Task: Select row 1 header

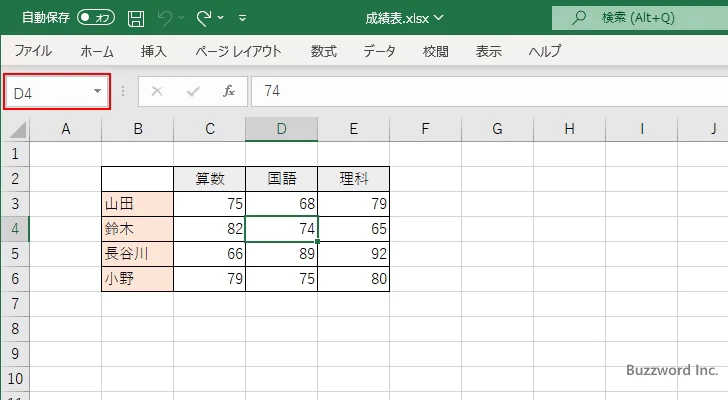Action: click(15, 154)
